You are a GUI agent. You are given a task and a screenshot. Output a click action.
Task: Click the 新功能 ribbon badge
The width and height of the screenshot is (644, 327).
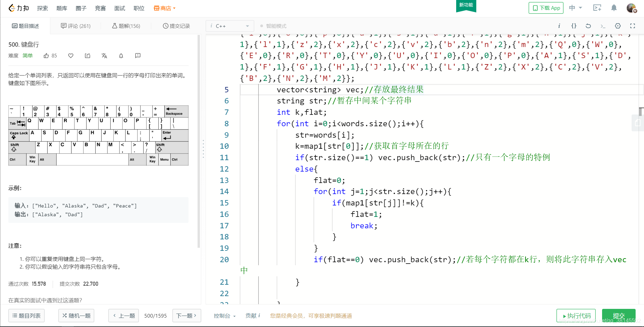pos(466,5)
